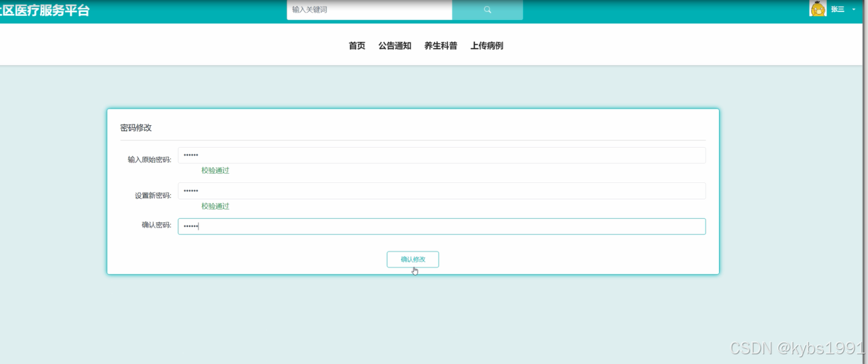Click the 确认密码 label
The width and height of the screenshot is (868, 364).
[x=156, y=225]
